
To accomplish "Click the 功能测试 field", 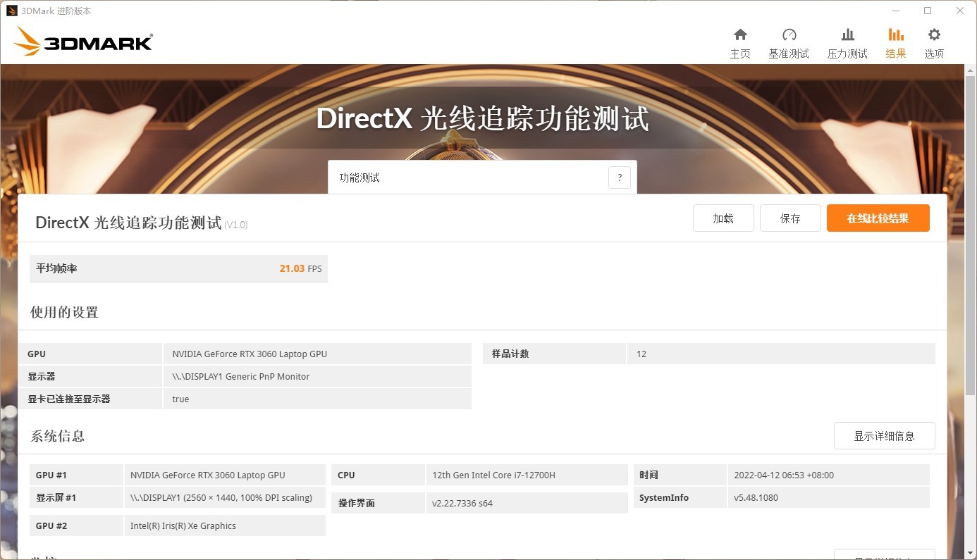I will click(x=482, y=178).
